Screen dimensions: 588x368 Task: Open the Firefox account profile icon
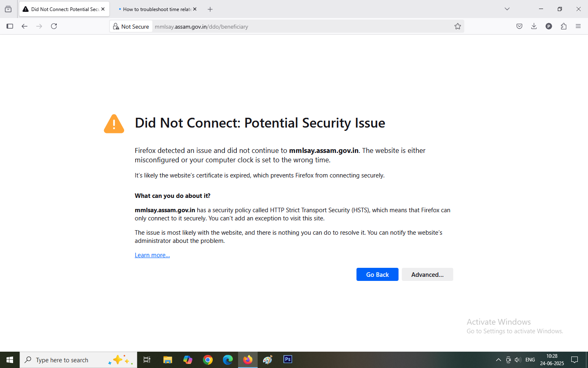[549, 26]
